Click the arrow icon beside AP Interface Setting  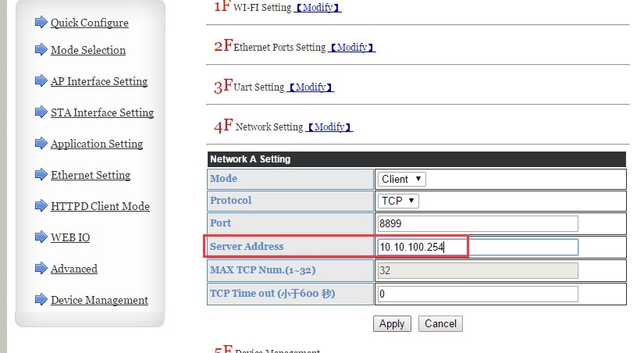pyautogui.click(x=41, y=80)
